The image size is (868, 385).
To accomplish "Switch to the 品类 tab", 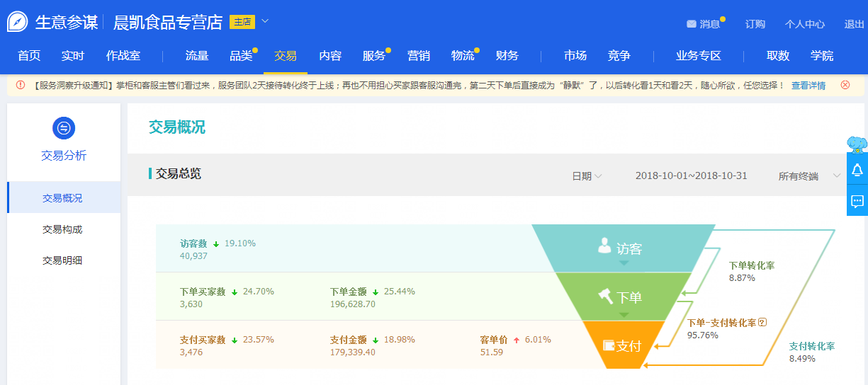I will [x=241, y=55].
